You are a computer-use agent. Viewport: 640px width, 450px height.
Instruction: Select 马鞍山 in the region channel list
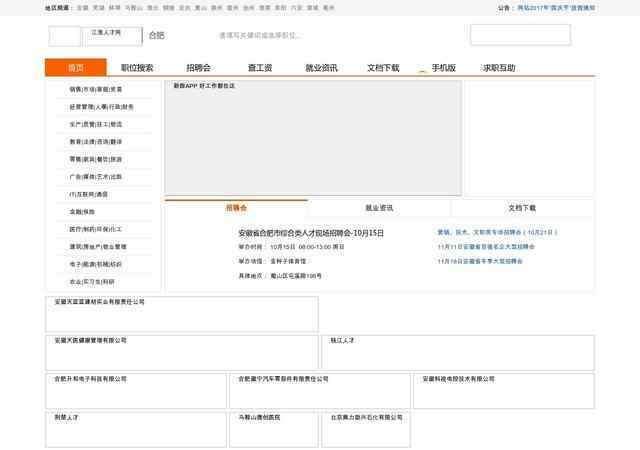pyautogui.click(x=133, y=8)
